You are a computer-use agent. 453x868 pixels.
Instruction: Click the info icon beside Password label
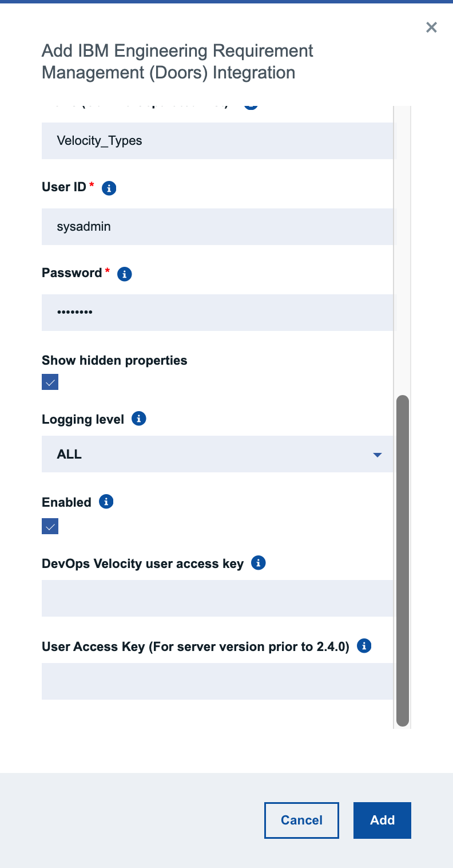pos(125,274)
